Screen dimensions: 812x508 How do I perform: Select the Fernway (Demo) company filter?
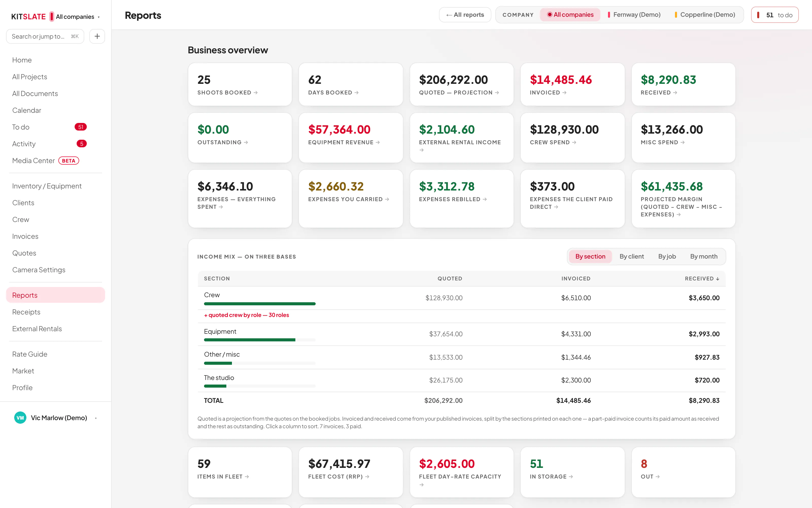pos(634,15)
